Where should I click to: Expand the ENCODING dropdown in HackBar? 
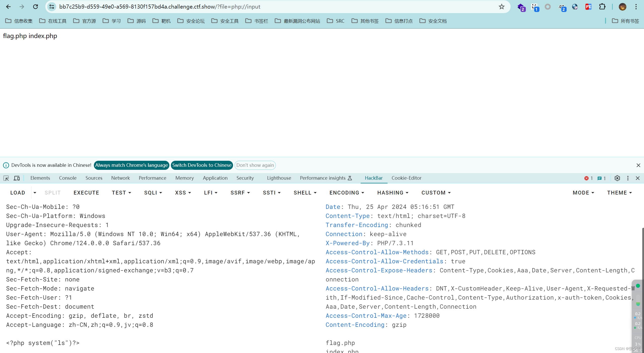coord(347,193)
